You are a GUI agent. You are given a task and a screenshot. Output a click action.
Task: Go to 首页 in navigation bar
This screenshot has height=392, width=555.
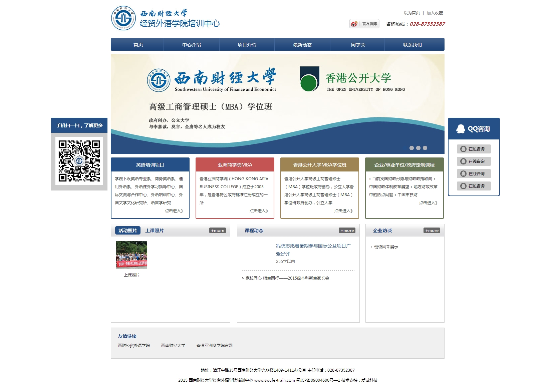tap(138, 45)
